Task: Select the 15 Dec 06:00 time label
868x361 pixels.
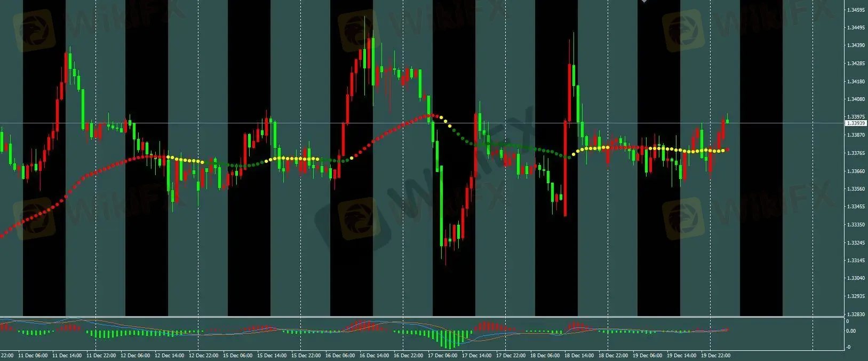Action: pyautogui.click(x=237, y=355)
